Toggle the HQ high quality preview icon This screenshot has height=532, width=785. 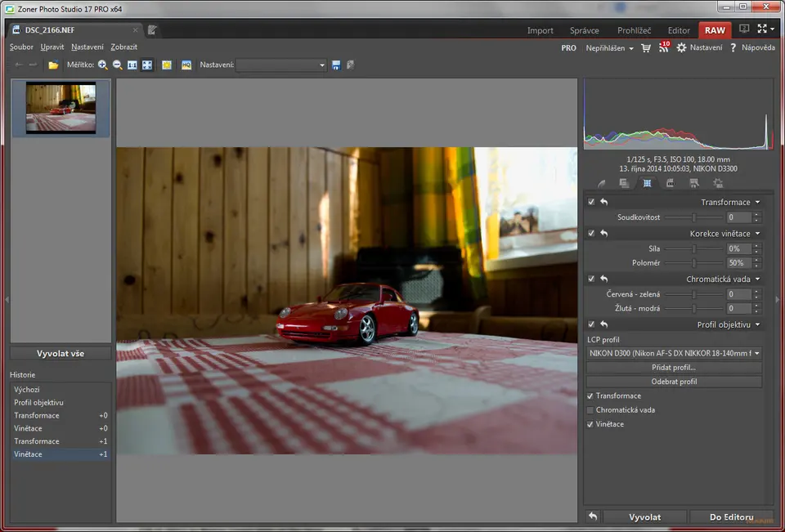pyautogui.click(x=186, y=65)
